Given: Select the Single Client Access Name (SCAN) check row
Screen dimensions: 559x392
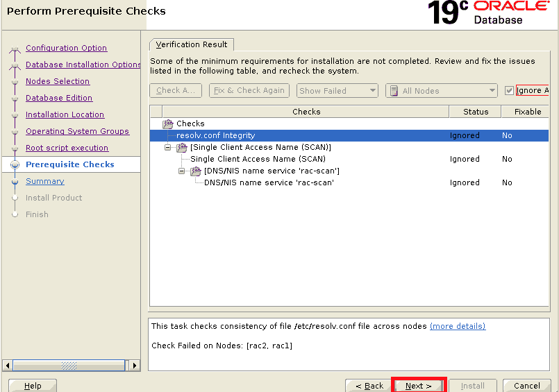Looking at the screenshot, I should point(349,159).
